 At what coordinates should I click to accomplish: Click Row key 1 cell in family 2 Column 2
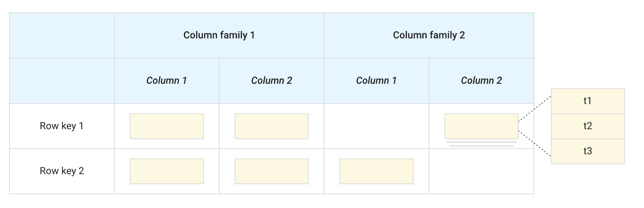[x=481, y=126]
